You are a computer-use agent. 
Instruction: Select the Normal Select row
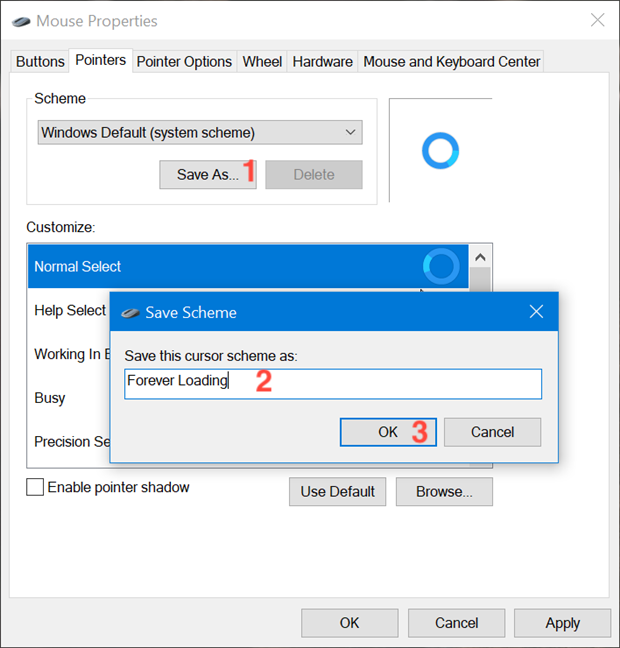click(x=248, y=266)
